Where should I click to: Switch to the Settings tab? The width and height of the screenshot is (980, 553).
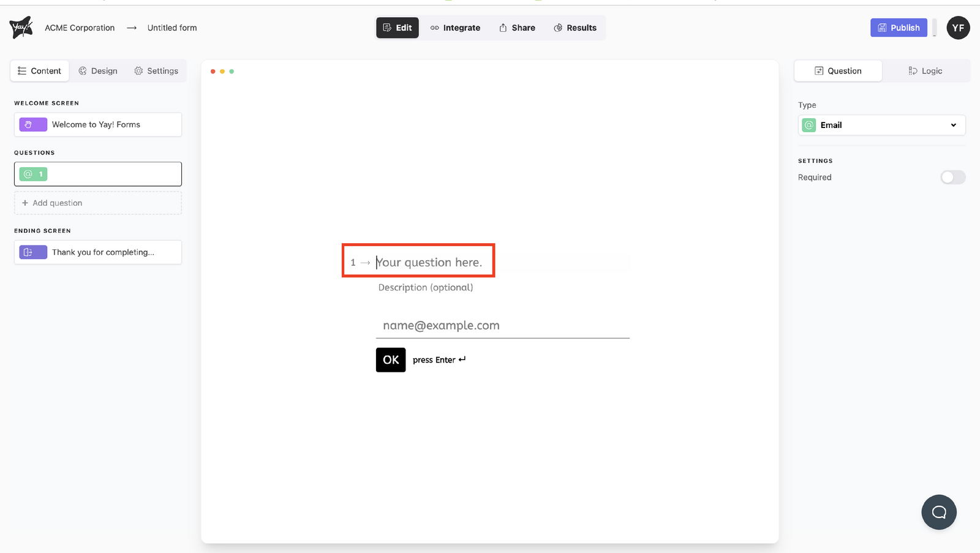pyautogui.click(x=156, y=71)
